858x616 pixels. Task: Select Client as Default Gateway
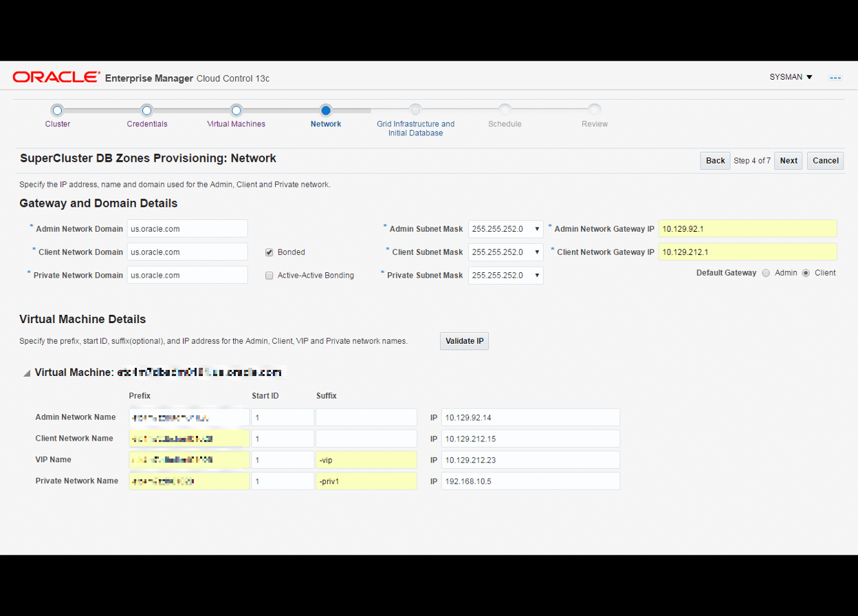click(806, 273)
